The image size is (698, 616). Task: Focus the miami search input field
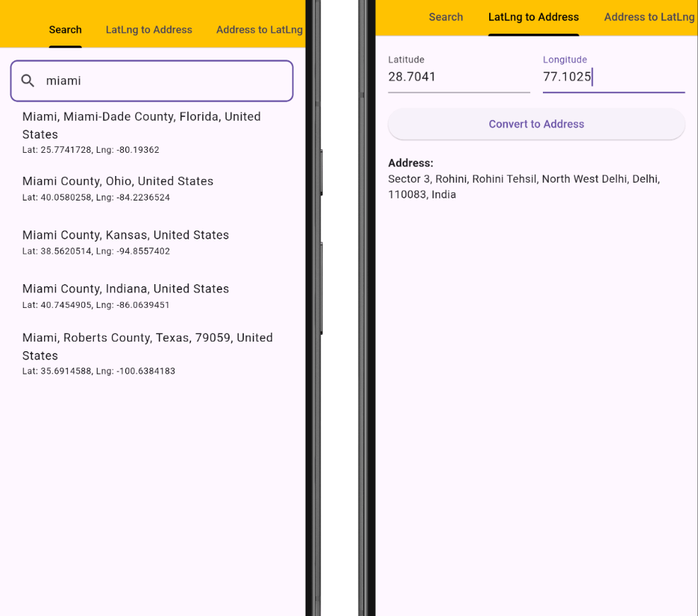coord(152,81)
